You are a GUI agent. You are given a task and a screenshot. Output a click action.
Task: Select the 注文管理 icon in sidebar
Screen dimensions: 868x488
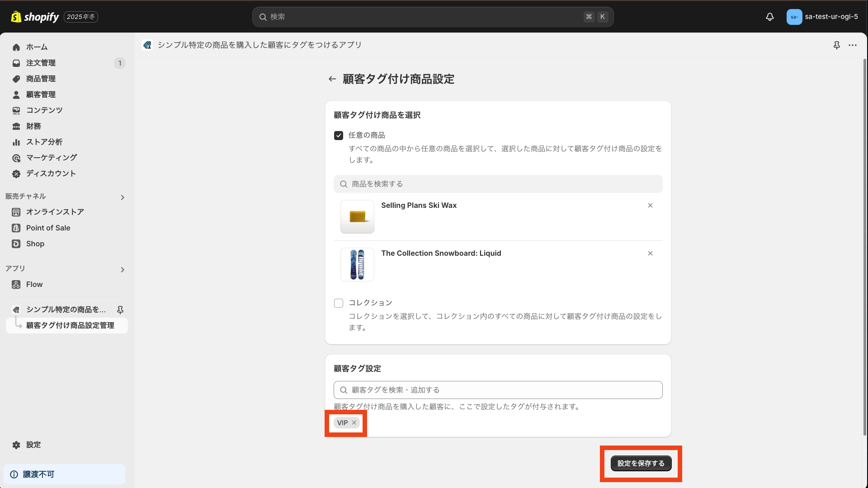coord(16,63)
